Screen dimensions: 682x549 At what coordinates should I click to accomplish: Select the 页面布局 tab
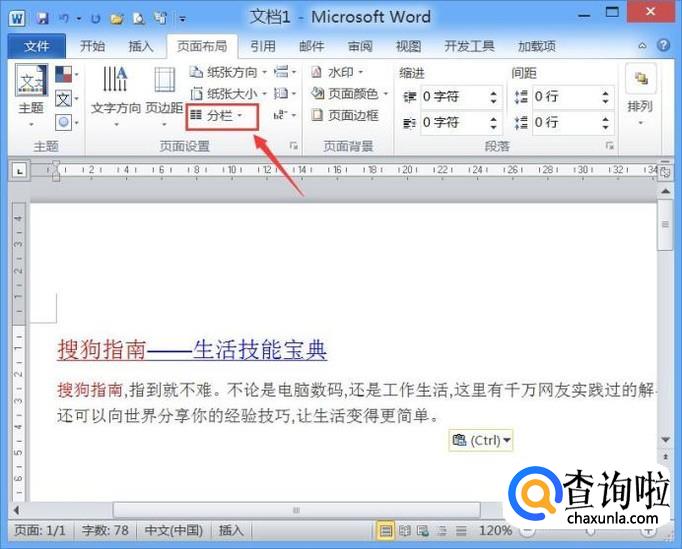point(202,46)
